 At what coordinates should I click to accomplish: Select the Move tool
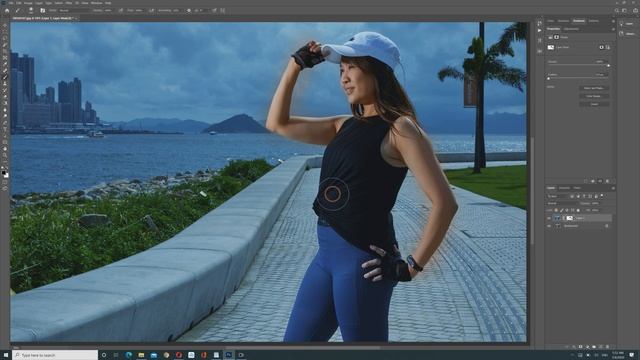point(5,25)
